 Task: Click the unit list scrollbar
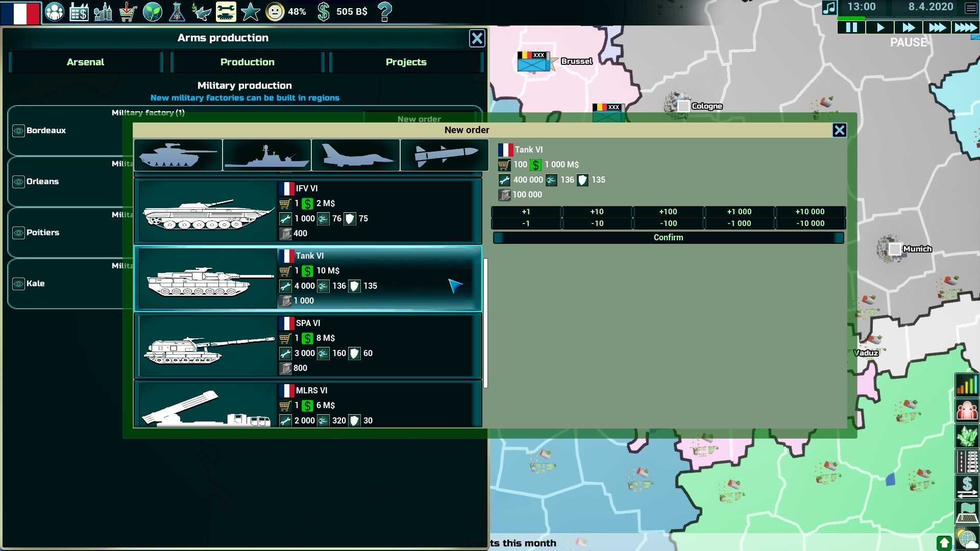pos(485,322)
